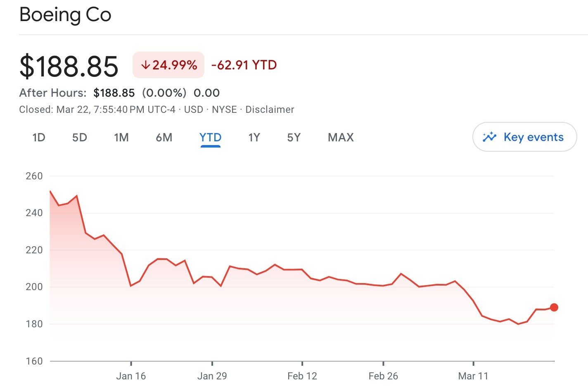
Task: Open the Key events button
Action: coord(524,137)
